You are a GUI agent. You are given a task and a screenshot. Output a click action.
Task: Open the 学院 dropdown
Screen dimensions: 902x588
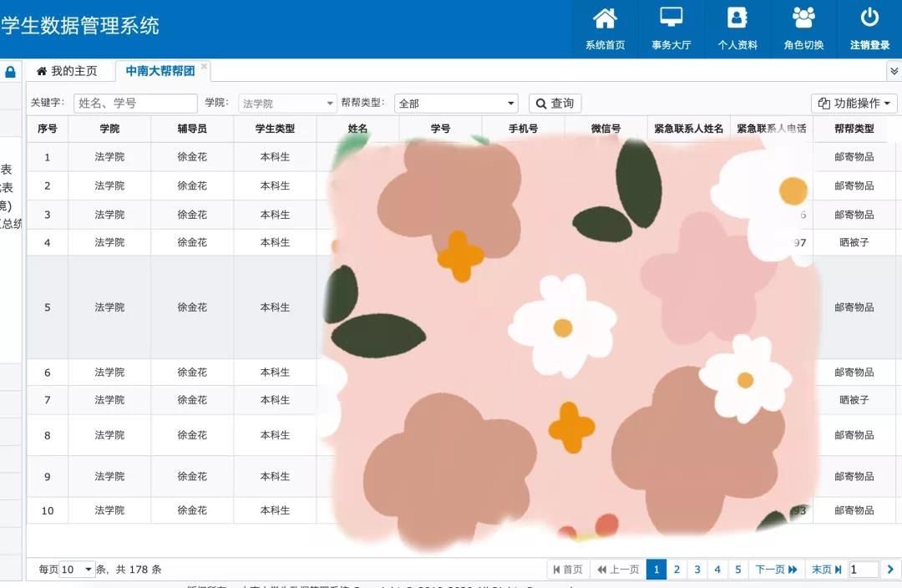(286, 104)
